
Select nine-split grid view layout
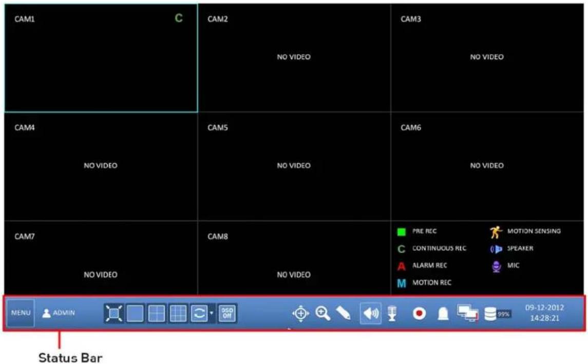(178, 313)
